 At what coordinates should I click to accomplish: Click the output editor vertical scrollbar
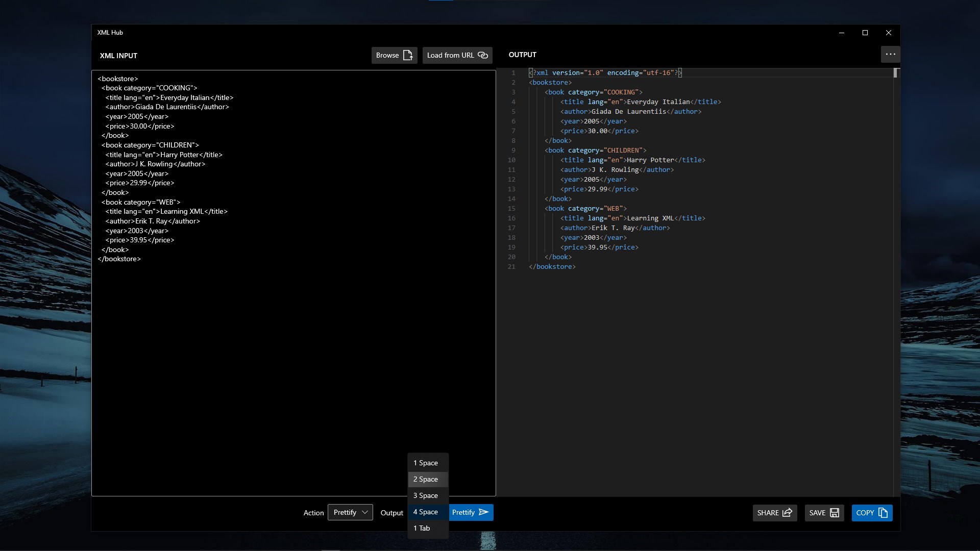[896, 282]
